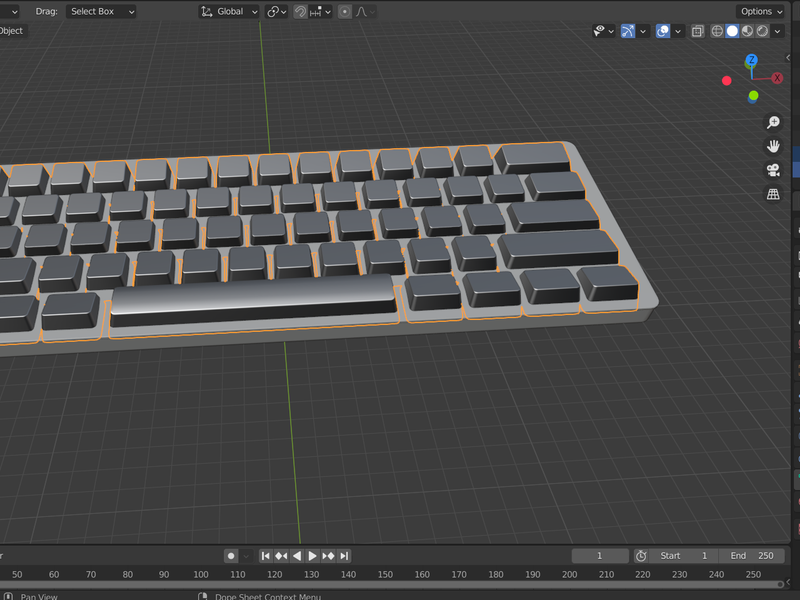Switch perspective/orthographic with the grid icon
This screenshot has height=600, width=800.
(773, 194)
